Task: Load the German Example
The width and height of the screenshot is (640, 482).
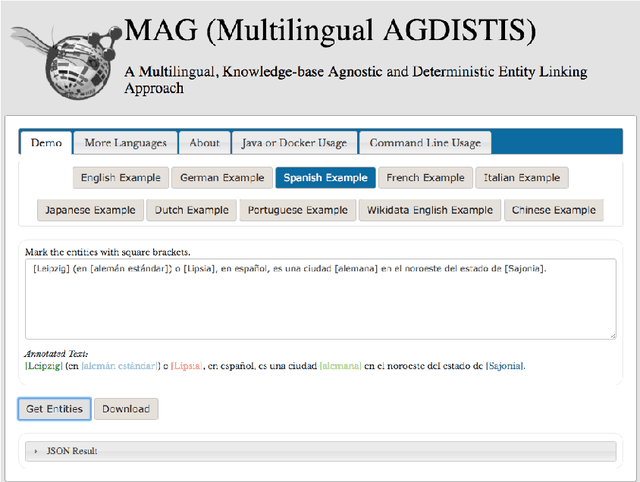Action: [221, 178]
